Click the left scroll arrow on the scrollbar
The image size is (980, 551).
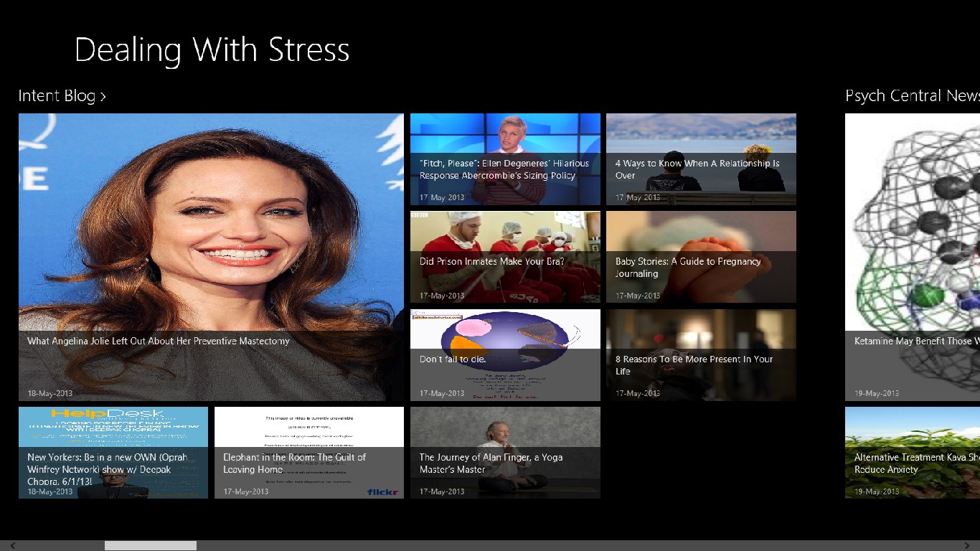pyautogui.click(x=5, y=546)
